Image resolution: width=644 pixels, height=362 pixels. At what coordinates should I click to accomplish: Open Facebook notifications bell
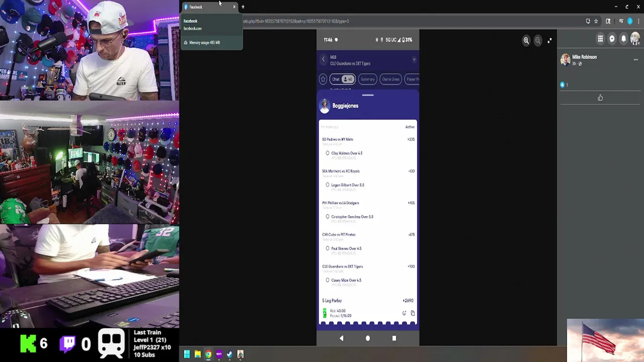[x=623, y=39]
